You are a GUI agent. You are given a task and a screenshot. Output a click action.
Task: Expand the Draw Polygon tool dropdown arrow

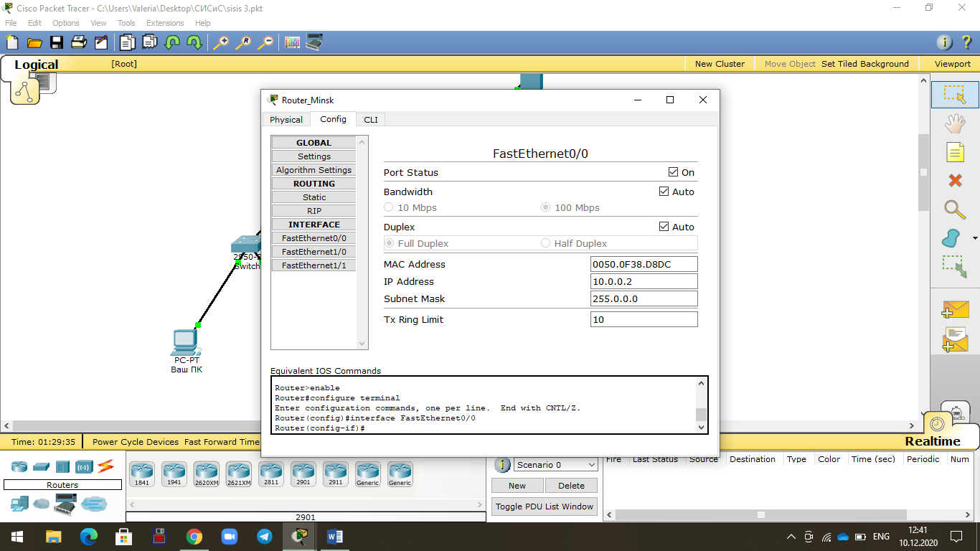pyautogui.click(x=975, y=238)
